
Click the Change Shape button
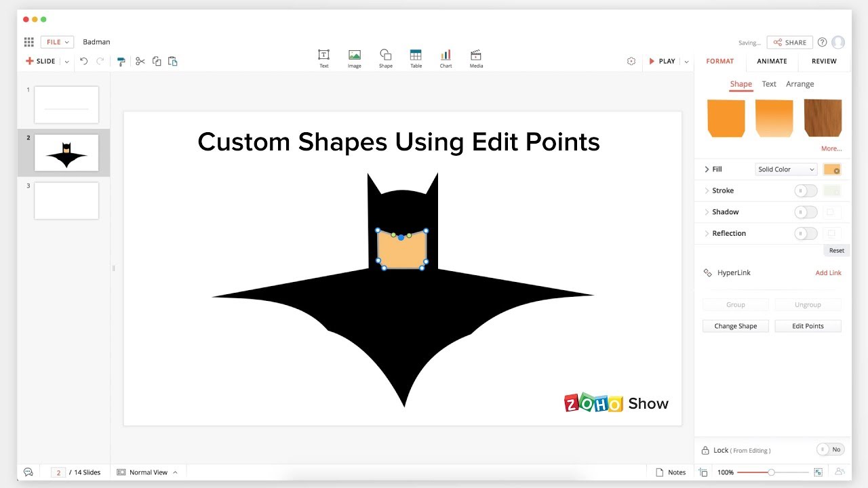[x=736, y=326]
